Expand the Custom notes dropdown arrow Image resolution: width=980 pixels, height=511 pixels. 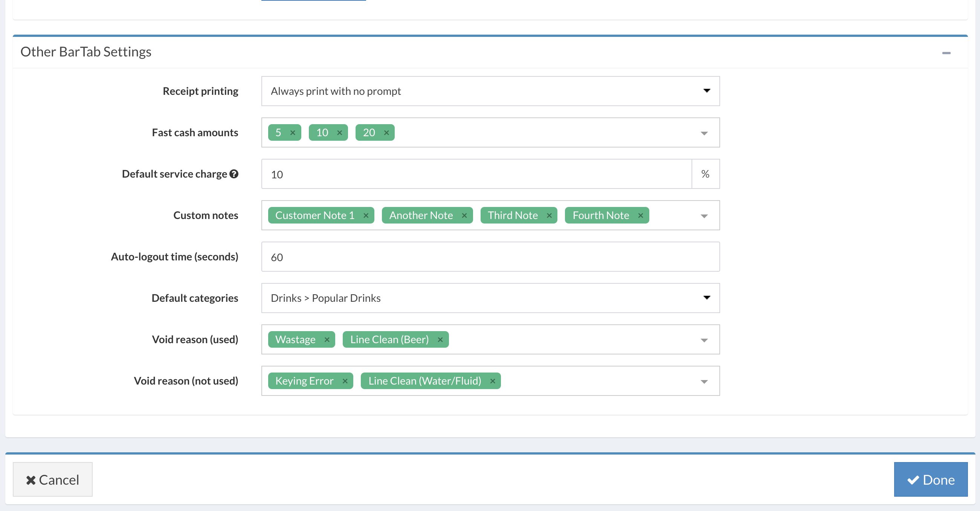(x=704, y=216)
